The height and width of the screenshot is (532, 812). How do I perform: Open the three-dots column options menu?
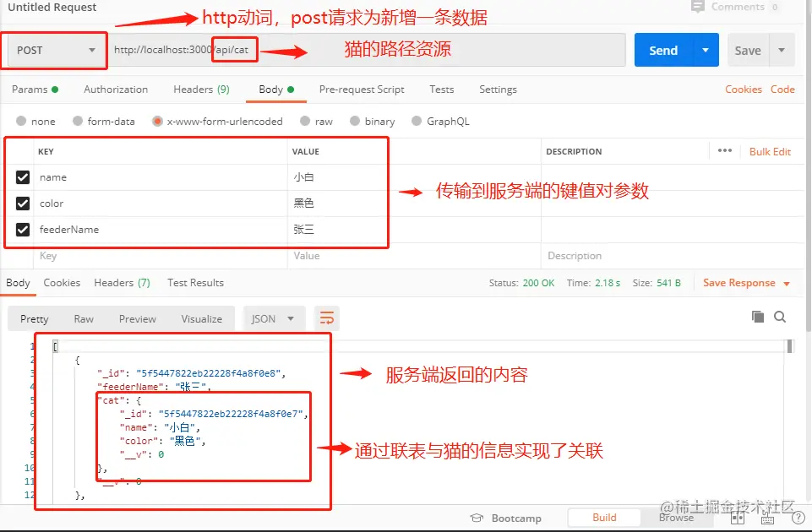click(x=725, y=150)
